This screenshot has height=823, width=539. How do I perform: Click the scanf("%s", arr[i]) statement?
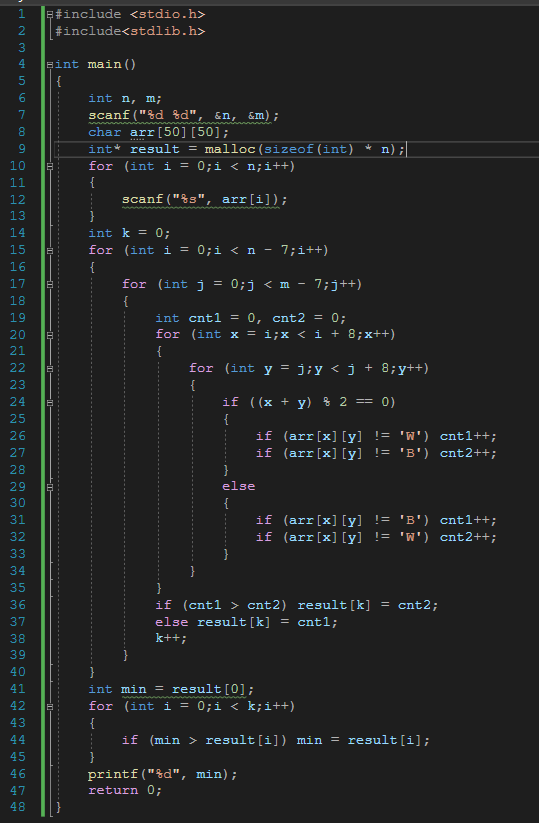205,199
